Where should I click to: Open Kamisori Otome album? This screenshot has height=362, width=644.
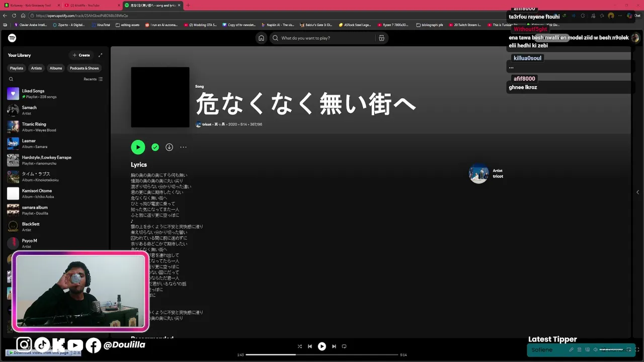55,194
